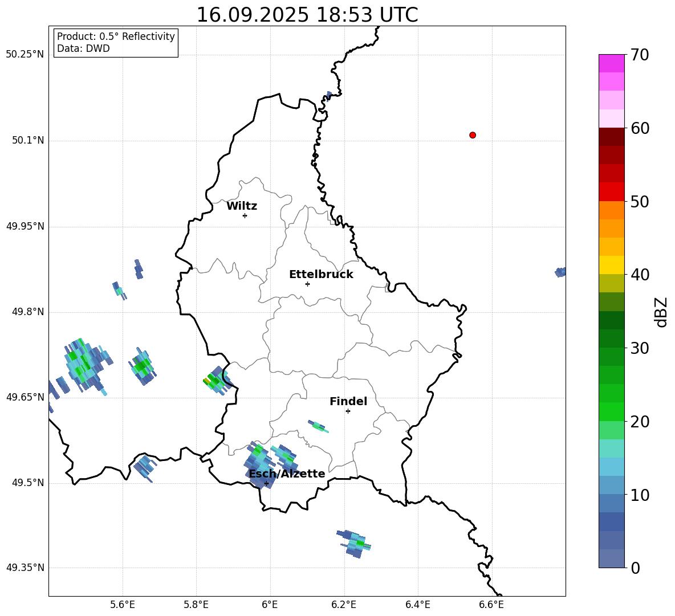The height and width of the screenshot is (616, 675).
Task: Select the Ettelbruck station cross marker
Action: pos(307,284)
